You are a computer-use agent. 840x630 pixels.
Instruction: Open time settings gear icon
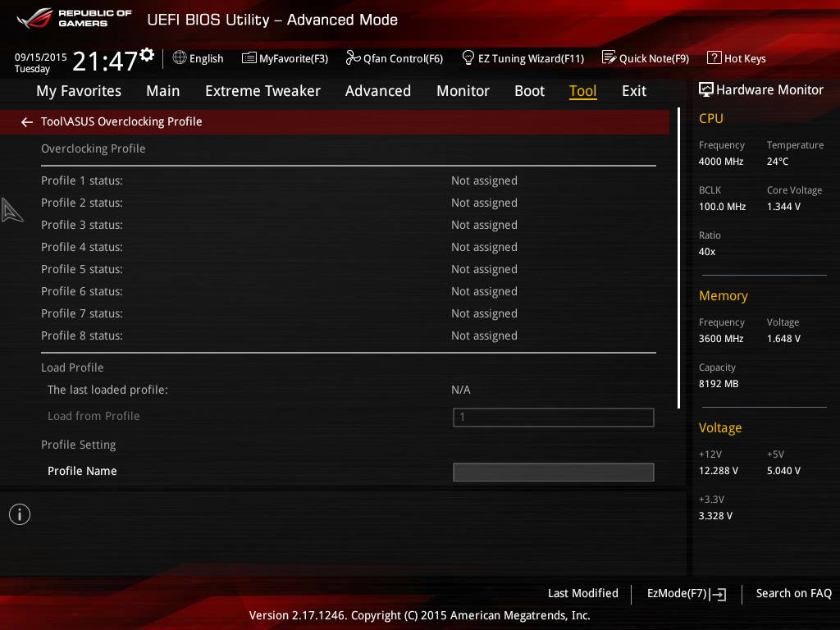147,54
